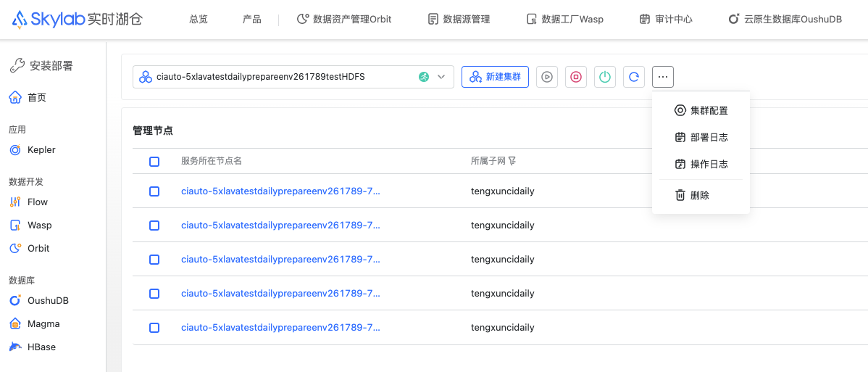This screenshot has width=868, height=372.
Task: Open 审计中心 in top navigation
Action: point(666,20)
